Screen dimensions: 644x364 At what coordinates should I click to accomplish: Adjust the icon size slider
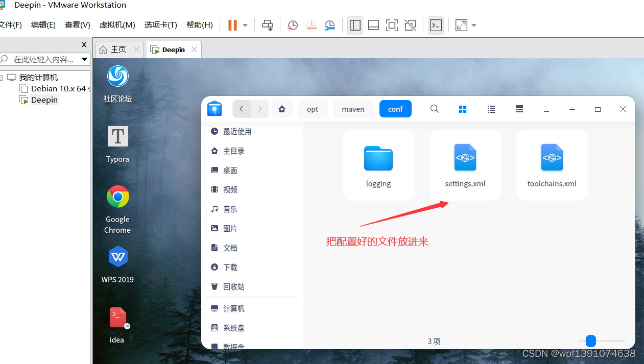coord(590,341)
